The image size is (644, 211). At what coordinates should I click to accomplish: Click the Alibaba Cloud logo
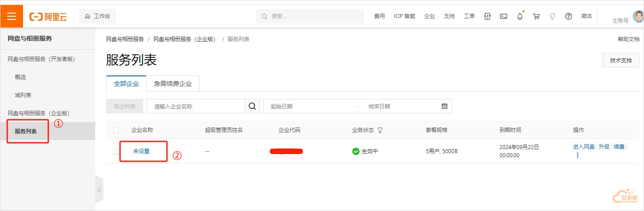point(48,17)
